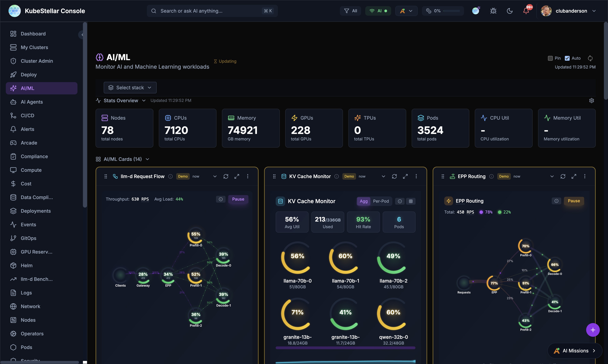Expand the EPP Routing card to fullscreen

click(x=574, y=176)
